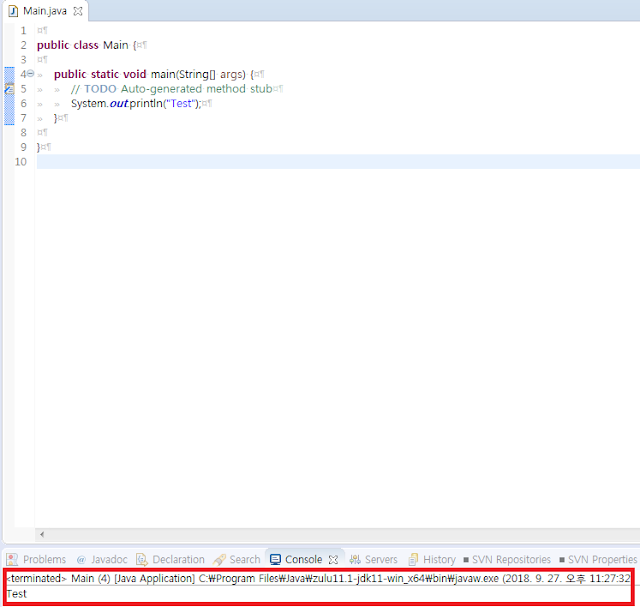This screenshot has height=607, width=640.
Task: Click the 'out' field in line 6
Action: click(119, 104)
